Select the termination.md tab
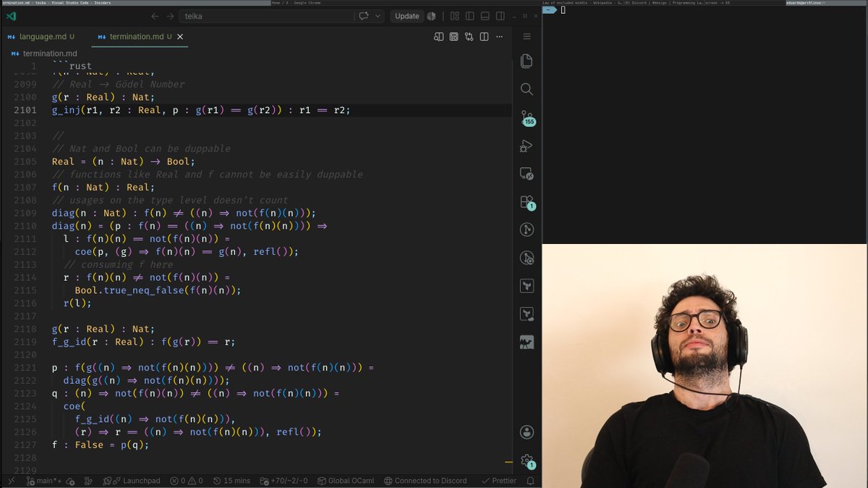 click(136, 36)
